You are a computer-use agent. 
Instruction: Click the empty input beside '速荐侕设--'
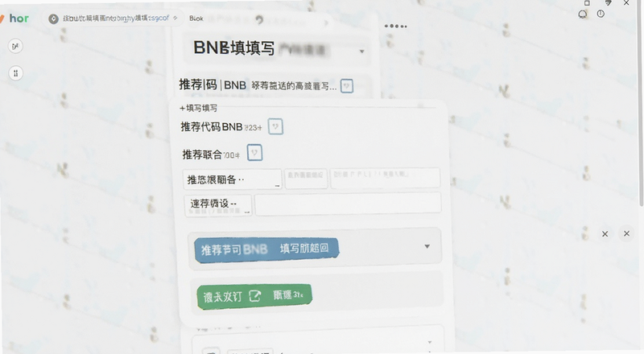click(348, 204)
